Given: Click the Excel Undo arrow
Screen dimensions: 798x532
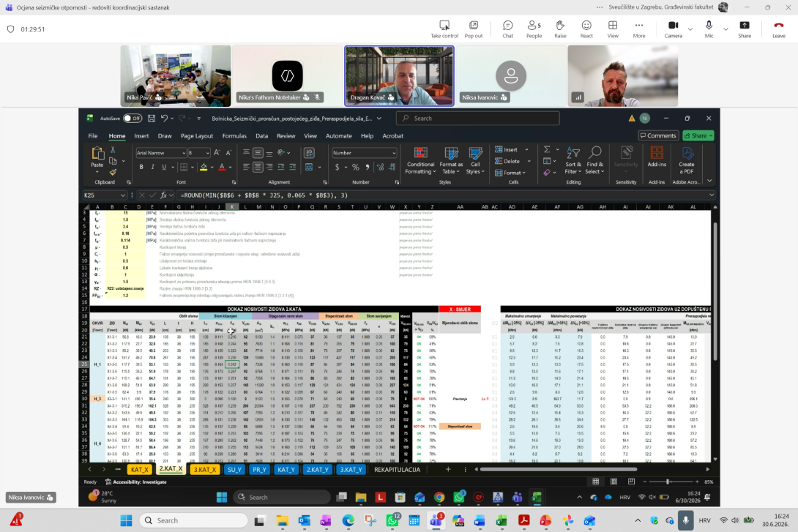Looking at the screenshot, I should tap(164, 118).
